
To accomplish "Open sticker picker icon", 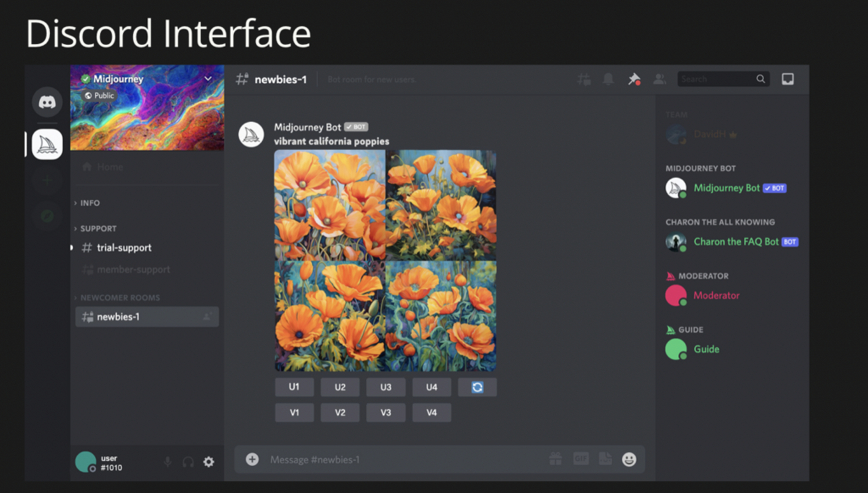I will (605, 459).
